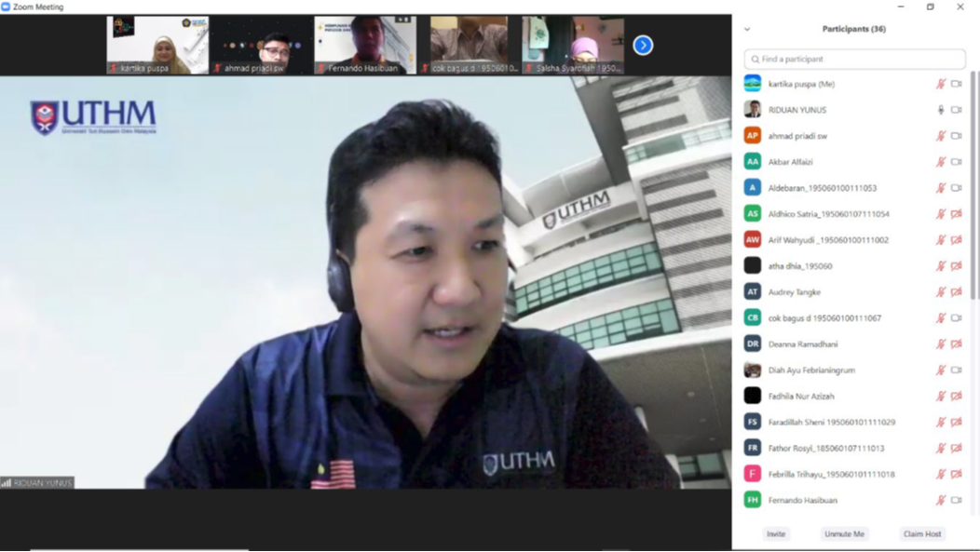The image size is (980, 552).
Task: Click the camera-off icon for Fadhila Nur Azizah
Action: click(957, 396)
